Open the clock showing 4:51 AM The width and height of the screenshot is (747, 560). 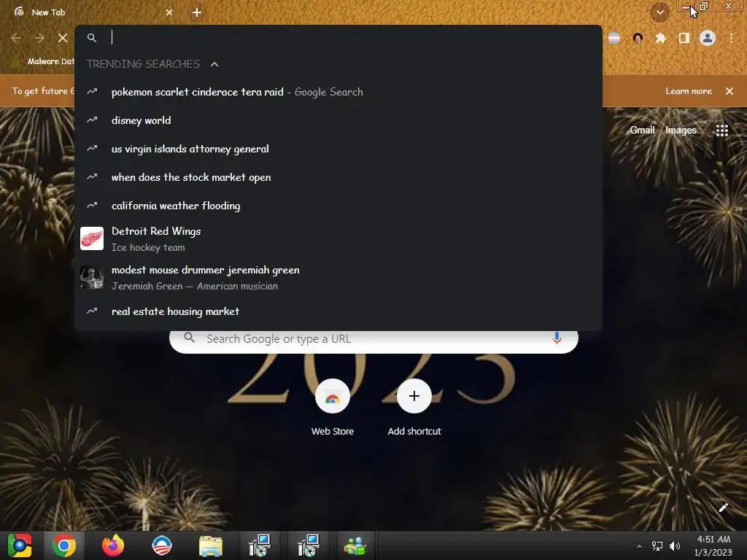click(713, 546)
